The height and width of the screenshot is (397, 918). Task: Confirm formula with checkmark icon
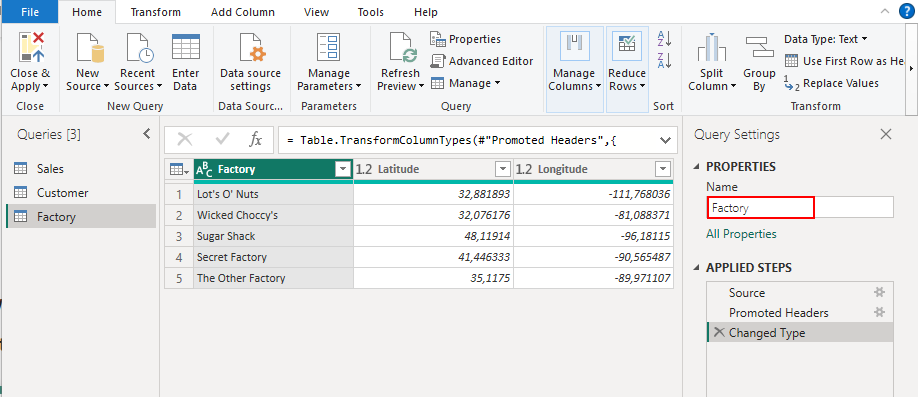tap(222, 139)
